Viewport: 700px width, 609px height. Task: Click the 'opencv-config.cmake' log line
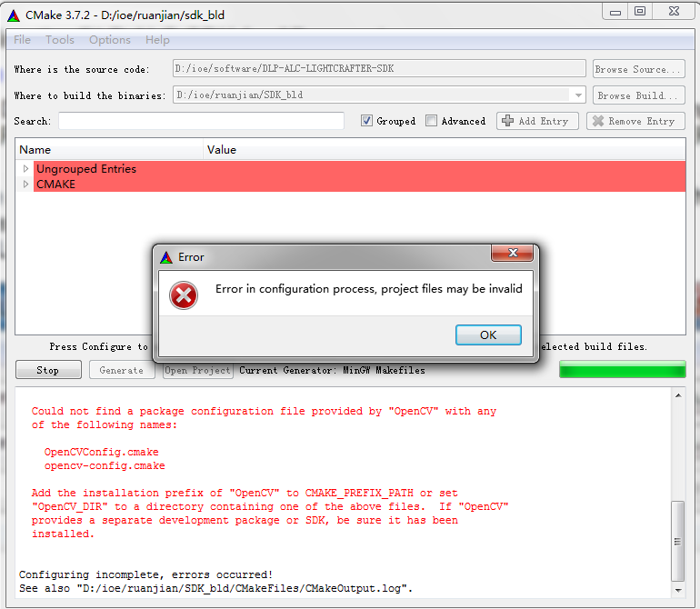coord(105,465)
